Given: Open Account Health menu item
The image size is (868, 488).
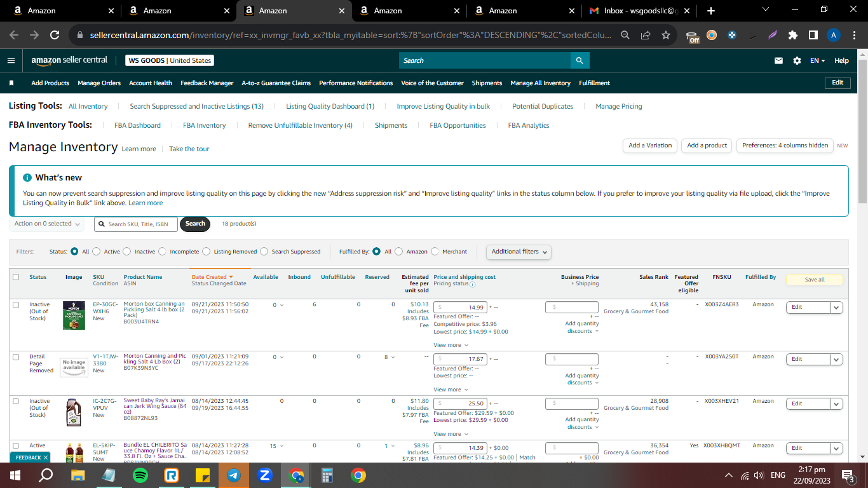Looking at the screenshot, I should click(x=151, y=83).
